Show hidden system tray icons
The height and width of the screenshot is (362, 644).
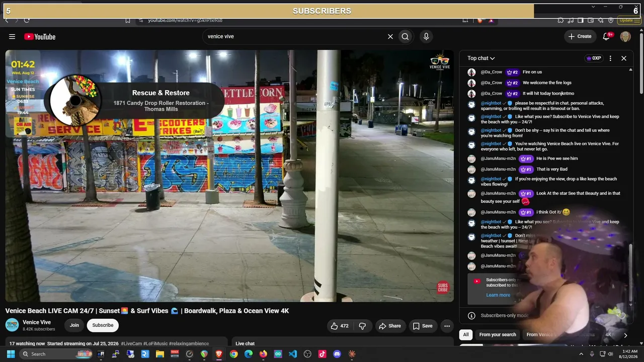pyautogui.click(x=582, y=354)
